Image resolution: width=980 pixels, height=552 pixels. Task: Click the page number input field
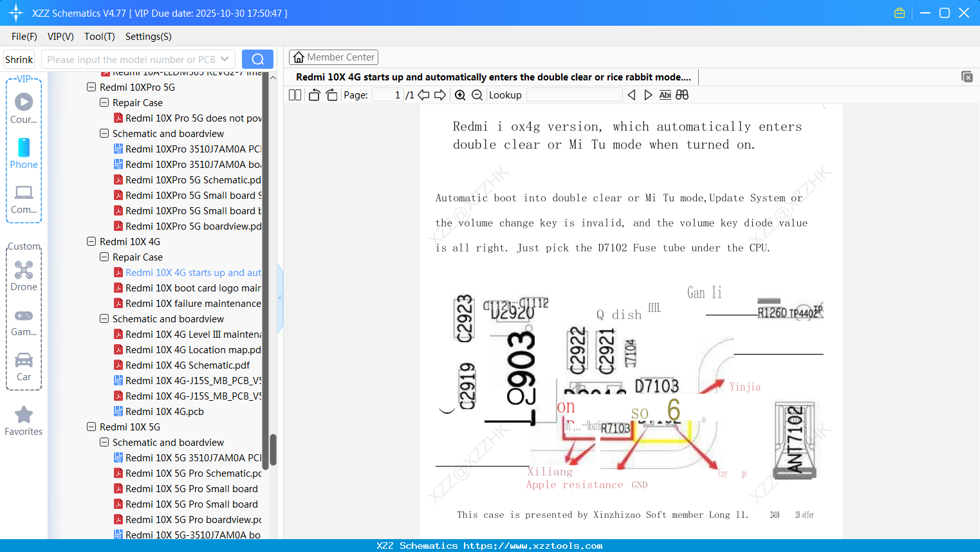(x=387, y=95)
